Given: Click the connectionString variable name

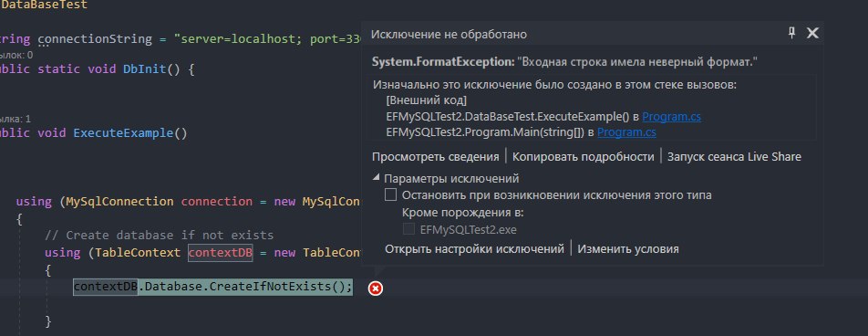Looking at the screenshot, I should point(95,39).
